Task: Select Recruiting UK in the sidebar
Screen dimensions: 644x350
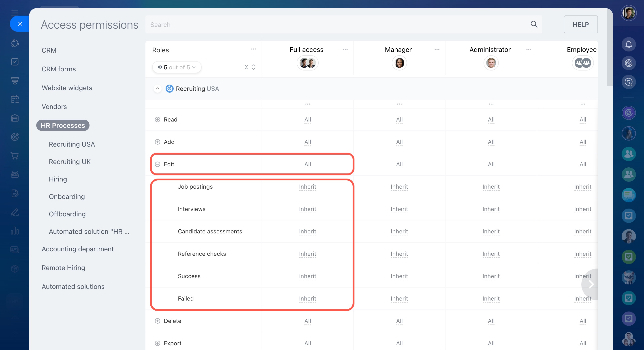Action: 70,162
